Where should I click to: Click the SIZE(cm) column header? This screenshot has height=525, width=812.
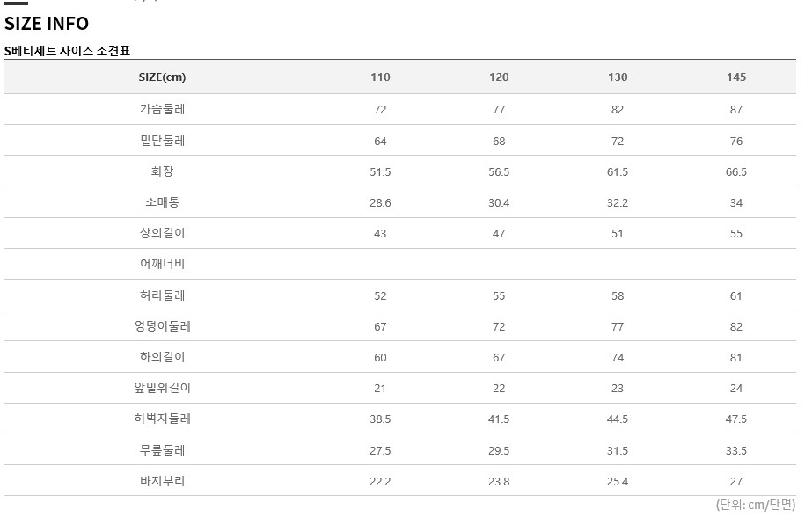[162, 77]
